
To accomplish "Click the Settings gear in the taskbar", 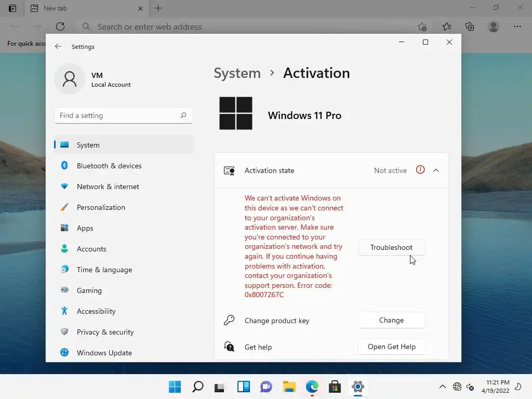I will coord(358,387).
